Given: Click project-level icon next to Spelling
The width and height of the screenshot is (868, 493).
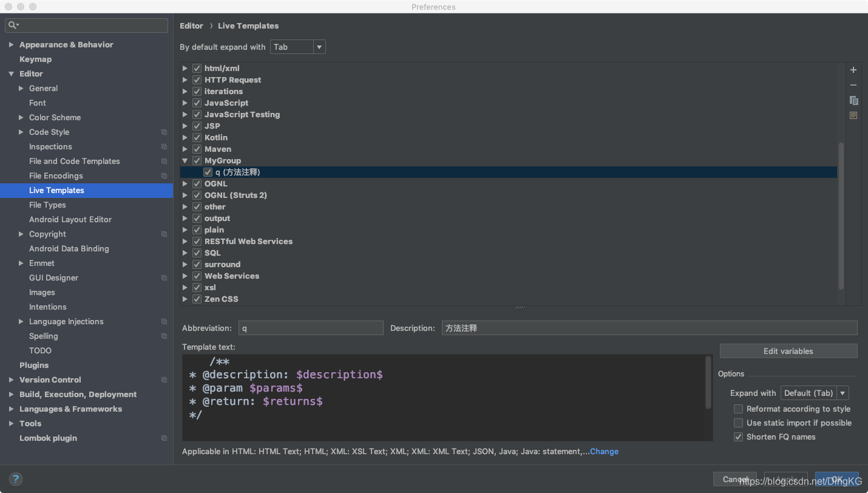Looking at the screenshot, I should [164, 336].
